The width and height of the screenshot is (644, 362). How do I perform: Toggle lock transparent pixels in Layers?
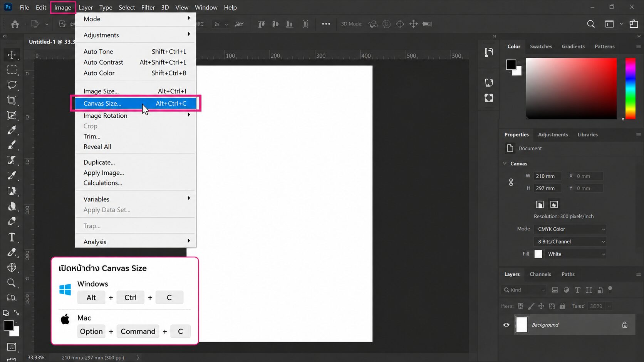point(520,306)
